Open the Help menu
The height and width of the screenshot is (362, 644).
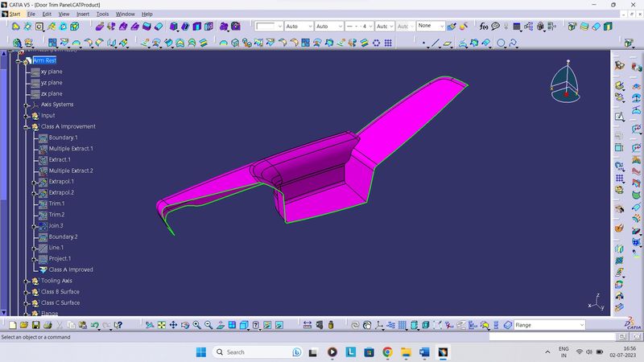(x=147, y=14)
